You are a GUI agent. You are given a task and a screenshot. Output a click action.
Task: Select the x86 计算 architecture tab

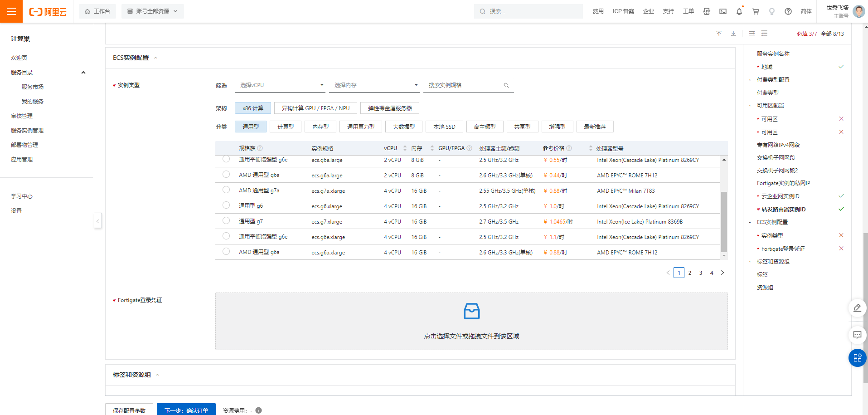click(x=253, y=108)
